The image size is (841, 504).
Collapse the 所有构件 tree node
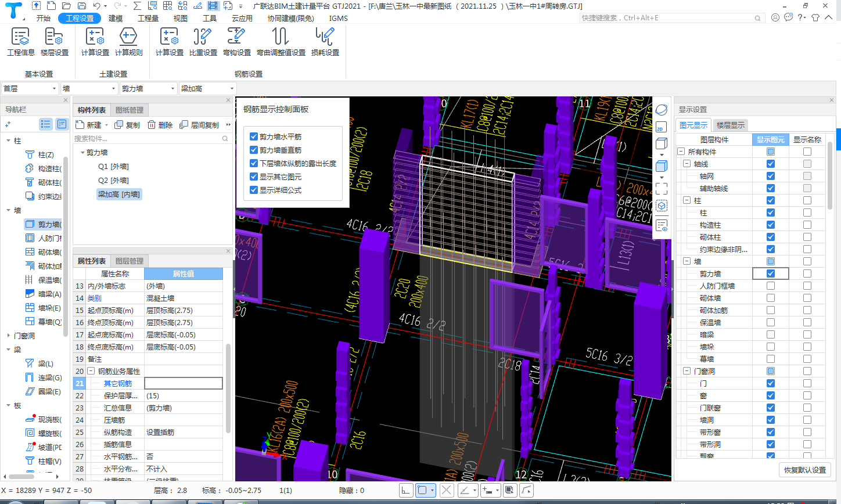[x=681, y=152]
